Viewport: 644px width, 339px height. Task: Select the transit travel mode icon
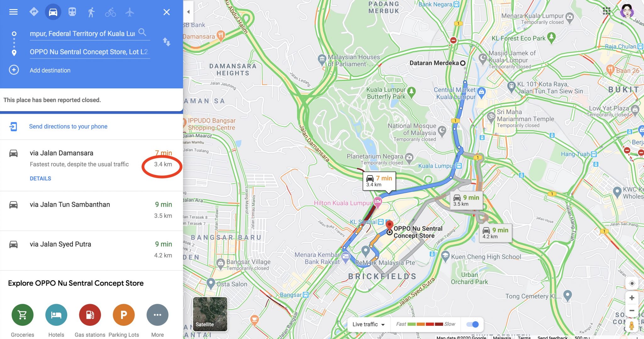point(72,12)
